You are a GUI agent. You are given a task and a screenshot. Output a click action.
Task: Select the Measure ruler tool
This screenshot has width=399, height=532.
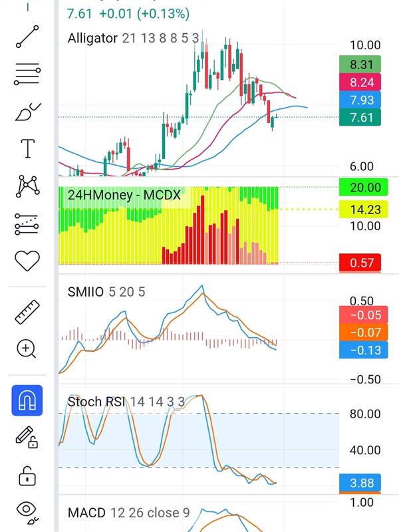(27, 312)
